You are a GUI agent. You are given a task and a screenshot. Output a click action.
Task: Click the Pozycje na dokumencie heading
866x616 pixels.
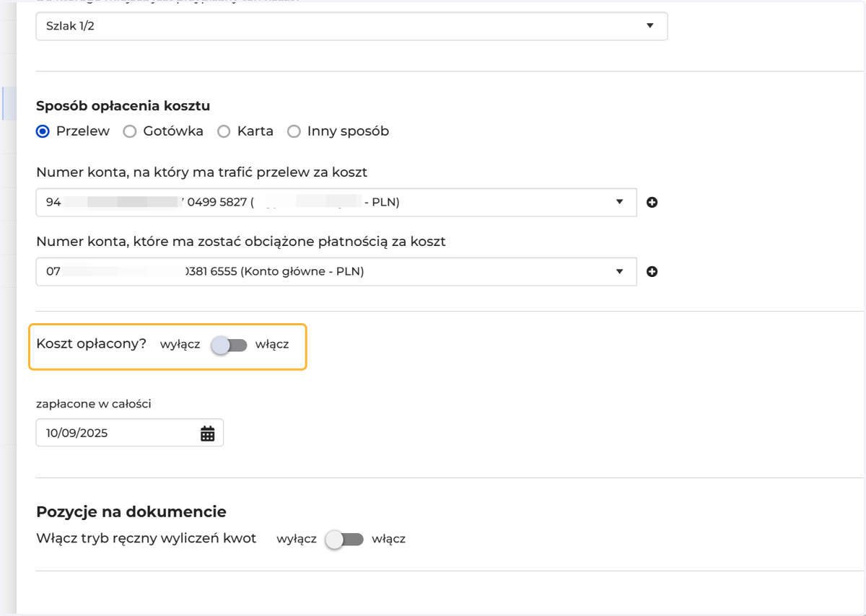pyautogui.click(x=131, y=512)
